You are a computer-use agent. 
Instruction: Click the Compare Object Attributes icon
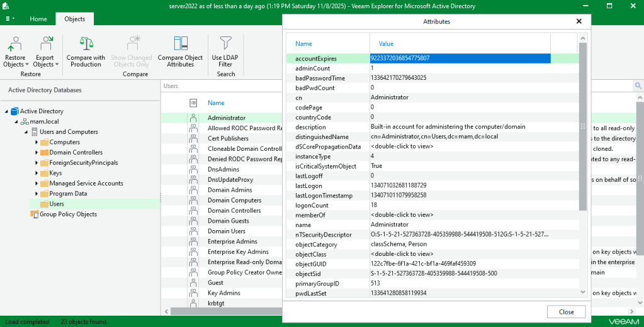[180, 43]
